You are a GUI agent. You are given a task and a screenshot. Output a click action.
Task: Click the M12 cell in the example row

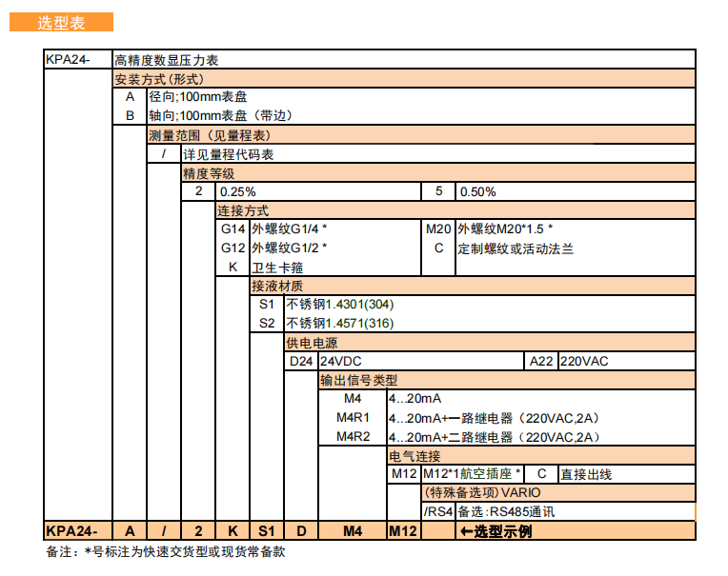[403, 531]
